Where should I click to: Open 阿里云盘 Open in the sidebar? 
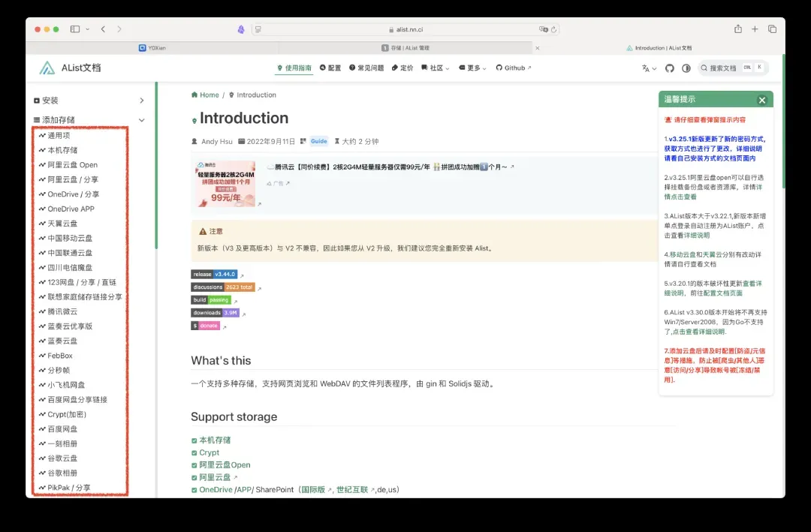[x=72, y=165]
